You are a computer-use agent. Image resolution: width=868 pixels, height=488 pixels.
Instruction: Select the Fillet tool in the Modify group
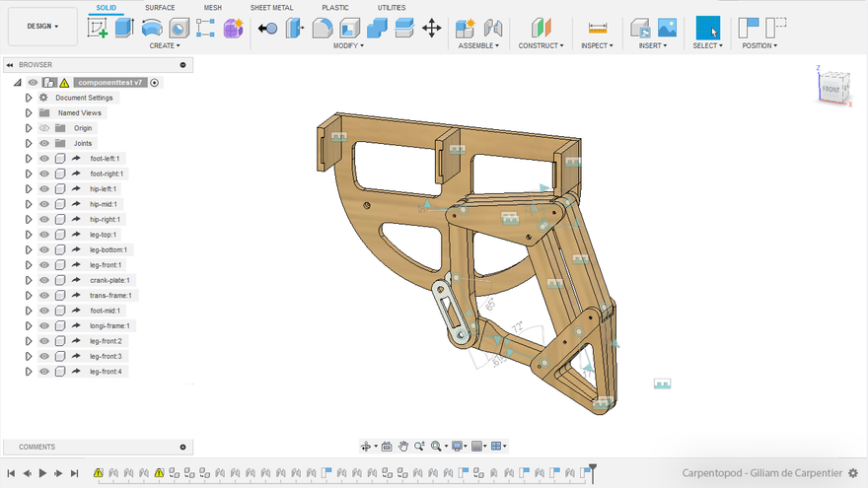click(x=323, y=28)
